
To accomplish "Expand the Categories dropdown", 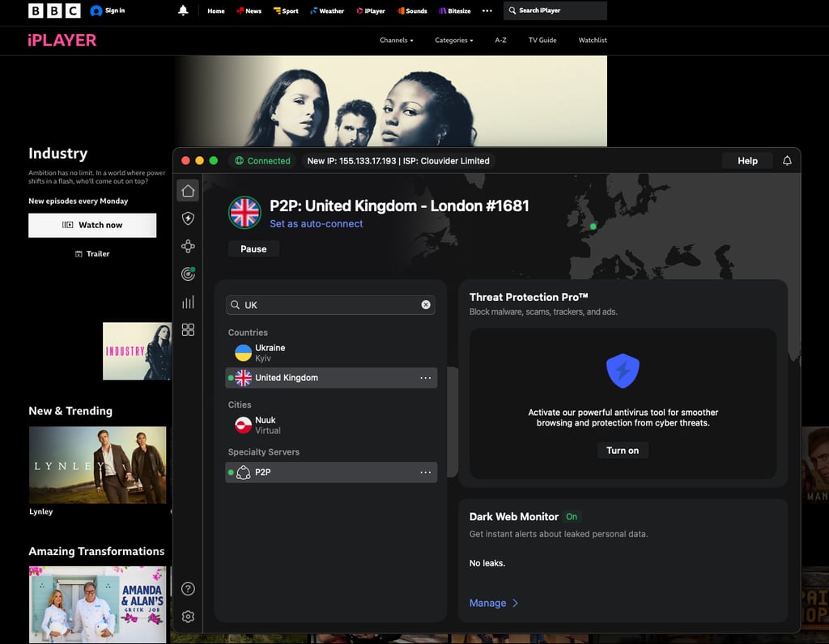I will point(453,40).
